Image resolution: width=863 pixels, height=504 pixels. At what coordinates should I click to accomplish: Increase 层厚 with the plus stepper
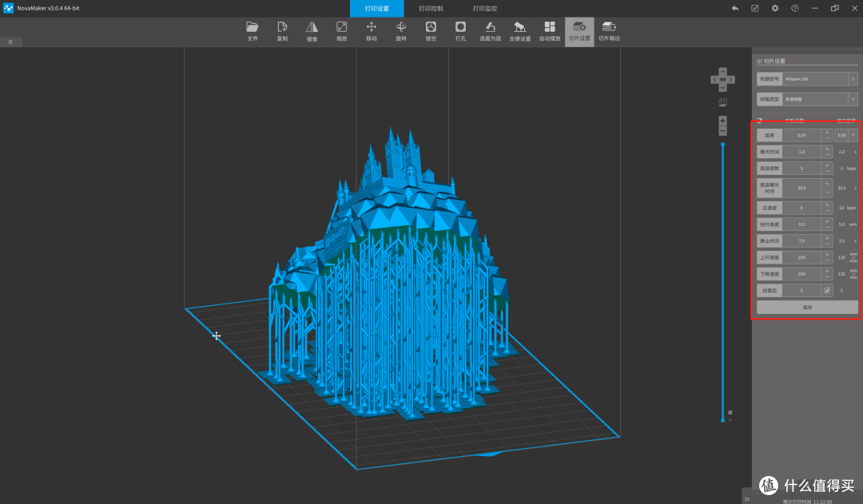click(827, 132)
